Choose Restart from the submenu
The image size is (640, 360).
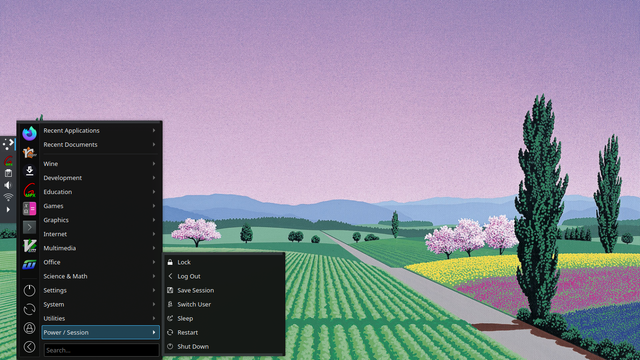click(224, 332)
